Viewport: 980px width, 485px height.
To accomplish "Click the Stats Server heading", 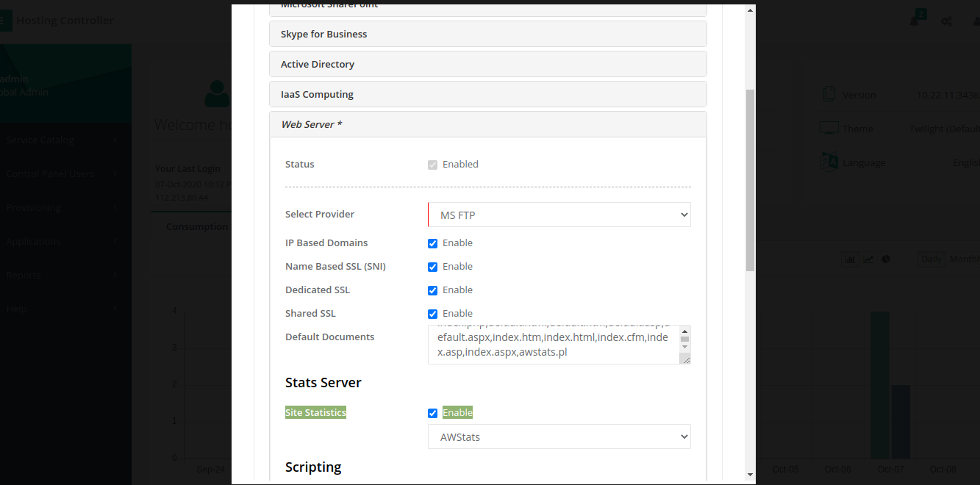I will pos(323,383).
